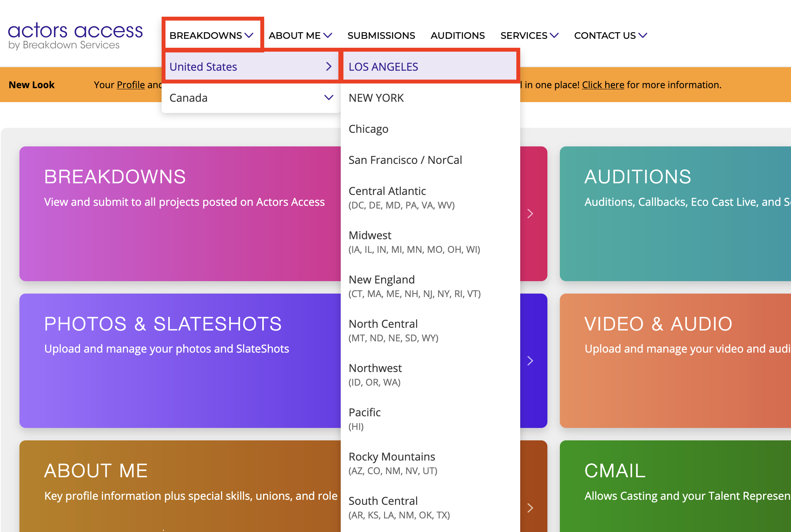Select NEW YORK region
Viewport: 791px width, 532px height.
(376, 98)
